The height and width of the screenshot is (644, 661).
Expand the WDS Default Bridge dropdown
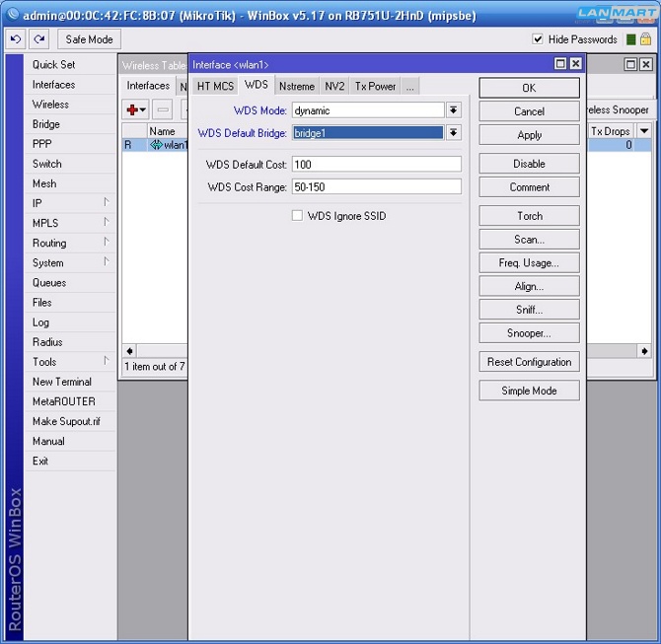[x=454, y=132]
